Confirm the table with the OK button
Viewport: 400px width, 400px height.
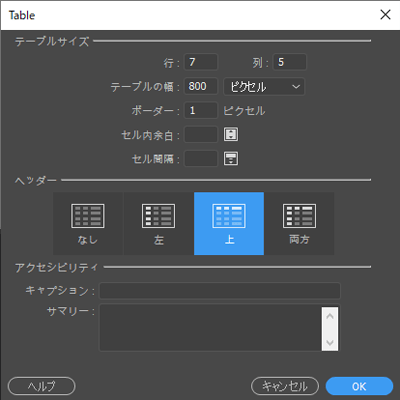pyautogui.click(x=359, y=386)
